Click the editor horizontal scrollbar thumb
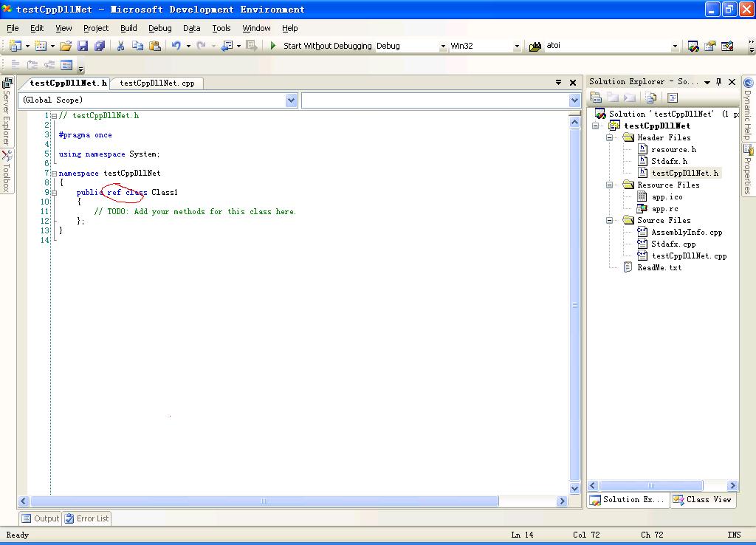756x545 pixels. (264, 501)
